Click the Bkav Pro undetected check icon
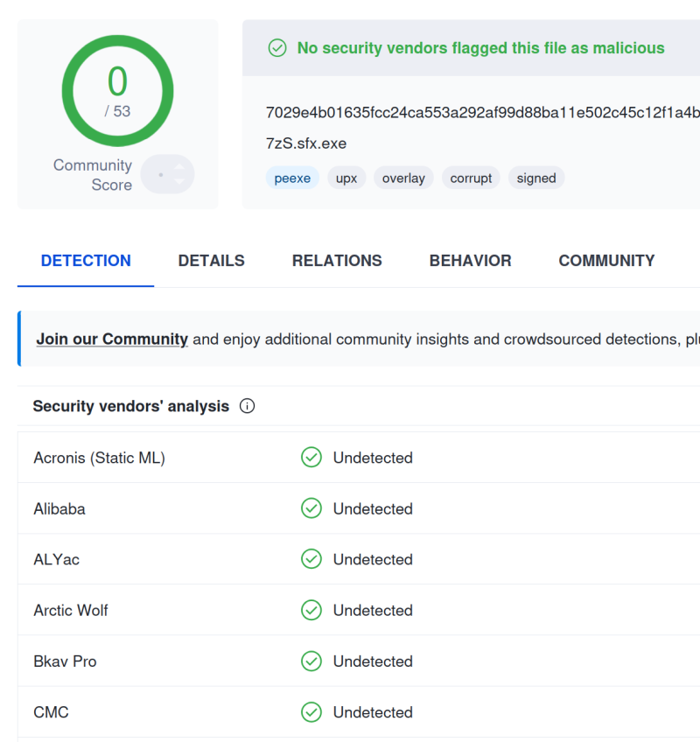700x742 pixels. pos(311,661)
